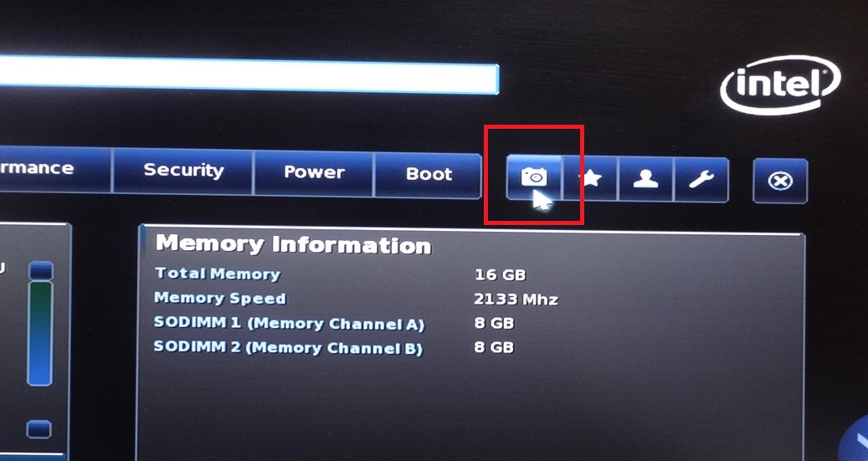This screenshot has width=868, height=461.
Task: Click the bottom button of the vertical slider
Action: point(39,429)
